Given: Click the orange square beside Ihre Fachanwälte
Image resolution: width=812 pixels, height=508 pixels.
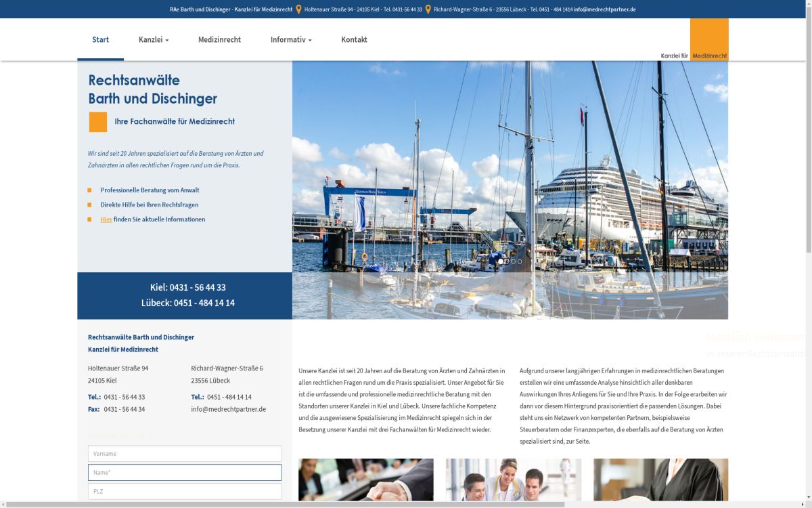Looking at the screenshot, I should pyautogui.click(x=98, y=122).
